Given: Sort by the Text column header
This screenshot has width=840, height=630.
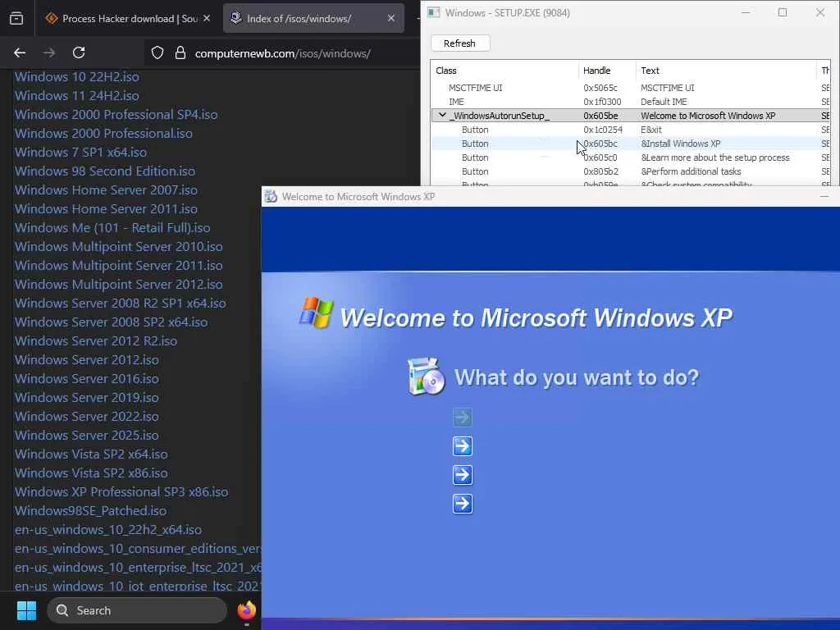Looking at the screenshot, I should (650, 71).
